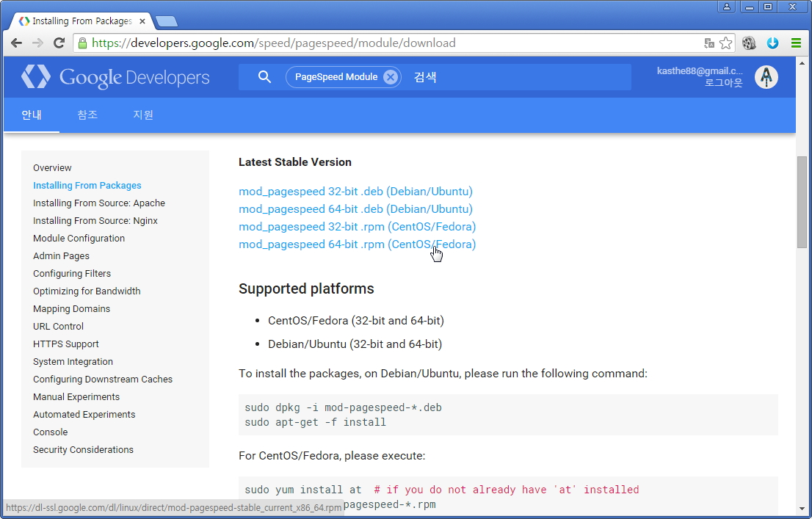Click the search magnifier icon
The image size is (812, 519).
[x=265, y=77]
